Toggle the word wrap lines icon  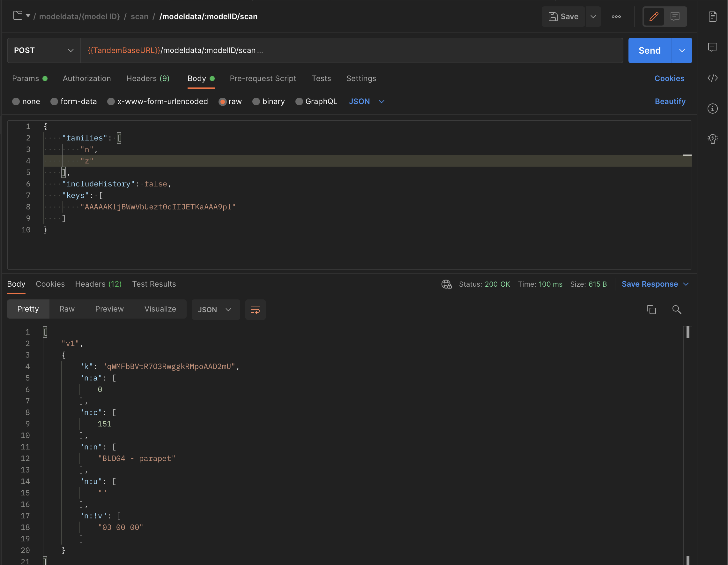point(255,310)
